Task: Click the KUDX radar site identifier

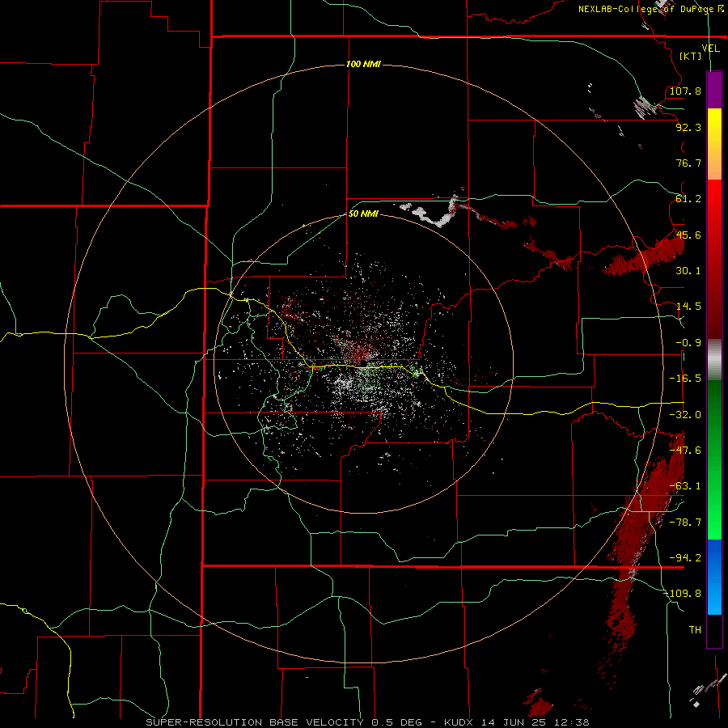Action: tap(459, 722)
